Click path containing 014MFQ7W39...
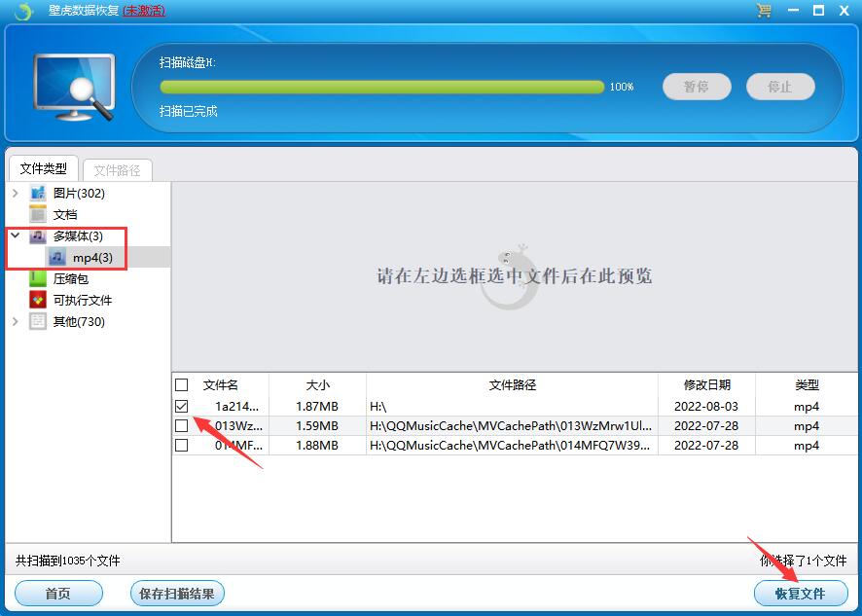 pyautogui.click(x=510, y=445)
